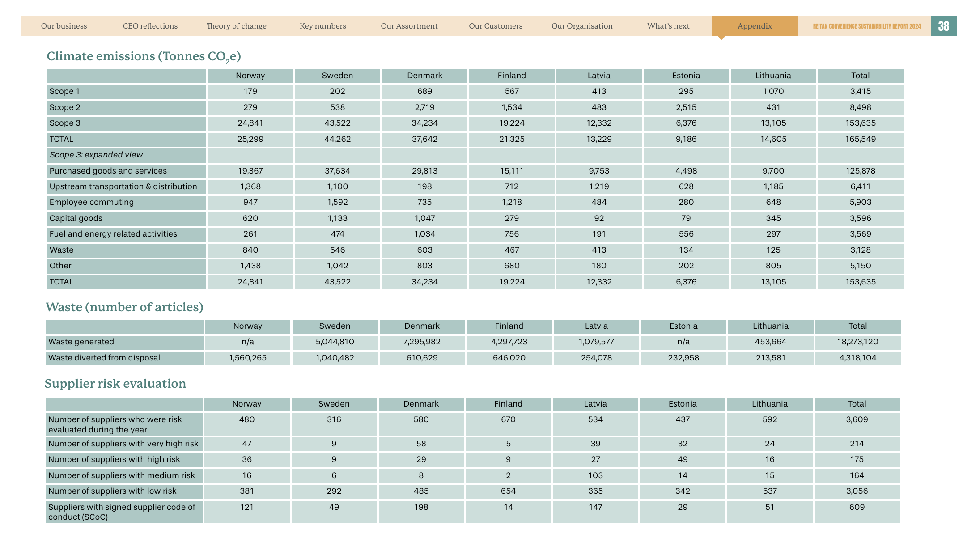Click Capital goods row label

pos(126,218)
